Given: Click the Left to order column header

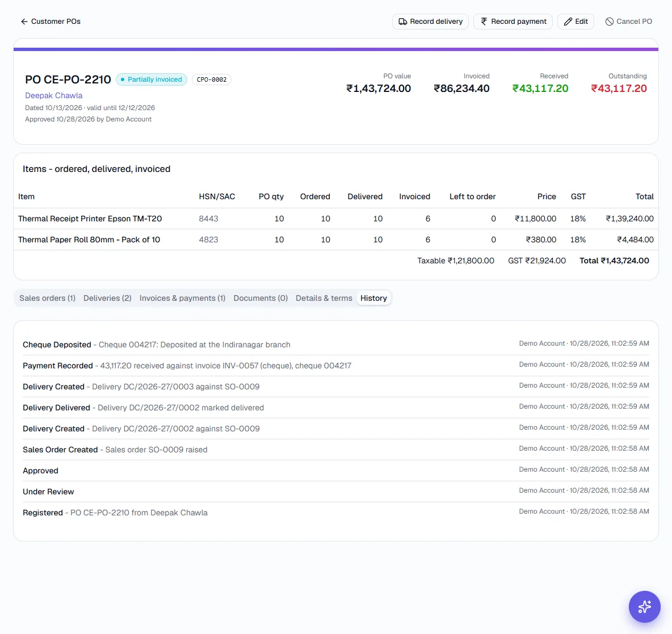Looking at the screenshot, I should coord(472,196).
